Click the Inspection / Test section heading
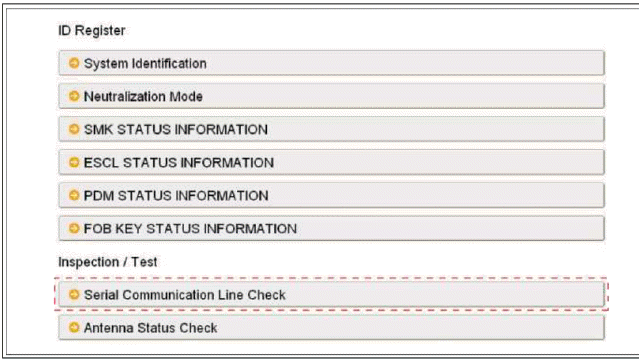The width and height of the screenshot is (639, 360). tap(108, 262)
